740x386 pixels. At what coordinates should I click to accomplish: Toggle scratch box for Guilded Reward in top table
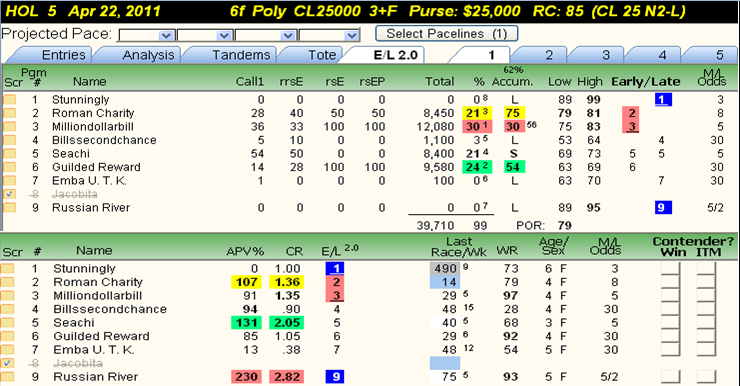pyautogui.click(x=9, y=167)
